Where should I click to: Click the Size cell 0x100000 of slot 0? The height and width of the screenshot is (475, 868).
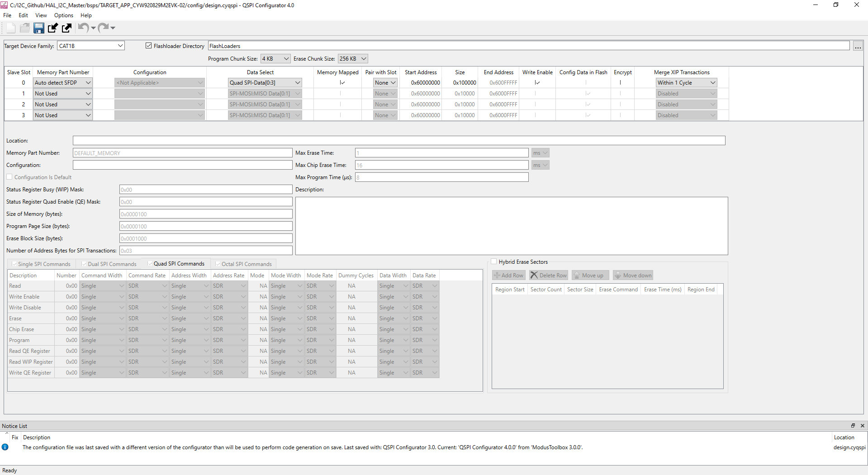[460, 83]
